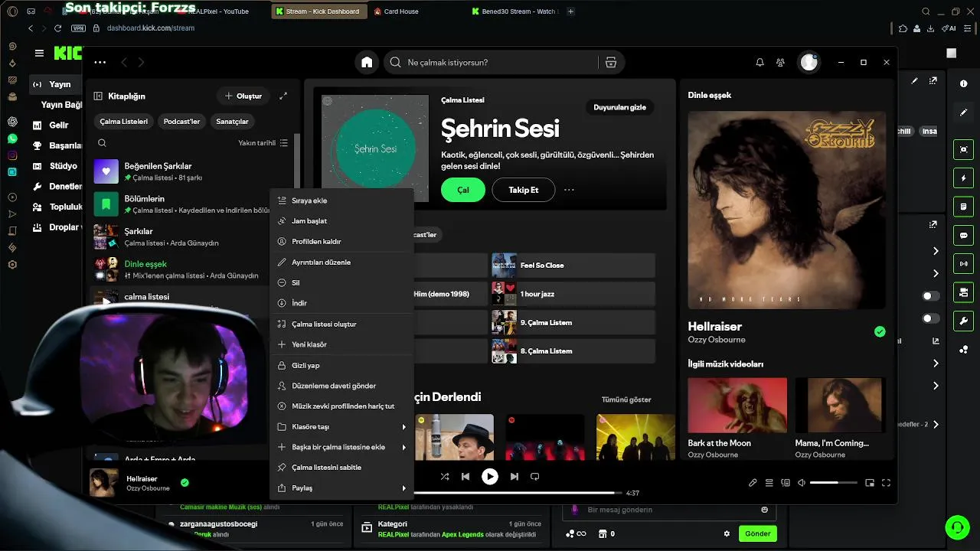Choose Profilden kaldır menu item
This screenshot has width=980, height=551.
[341, 242]
